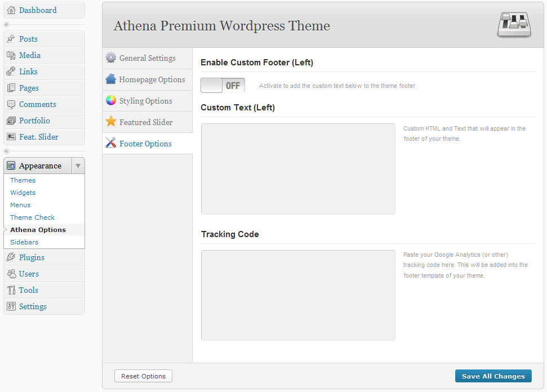Viewport: 547px width, 392px height.
Task: Click the Users icon in sidebar
Action: (11, 274)
